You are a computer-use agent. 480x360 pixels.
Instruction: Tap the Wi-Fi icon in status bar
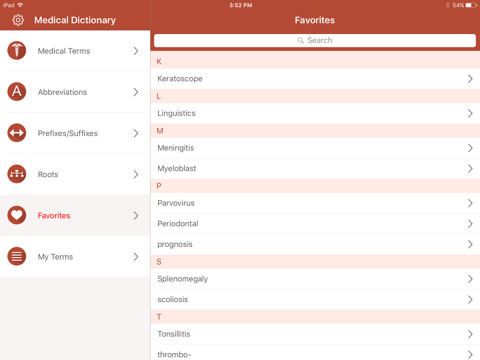[20, 5]
